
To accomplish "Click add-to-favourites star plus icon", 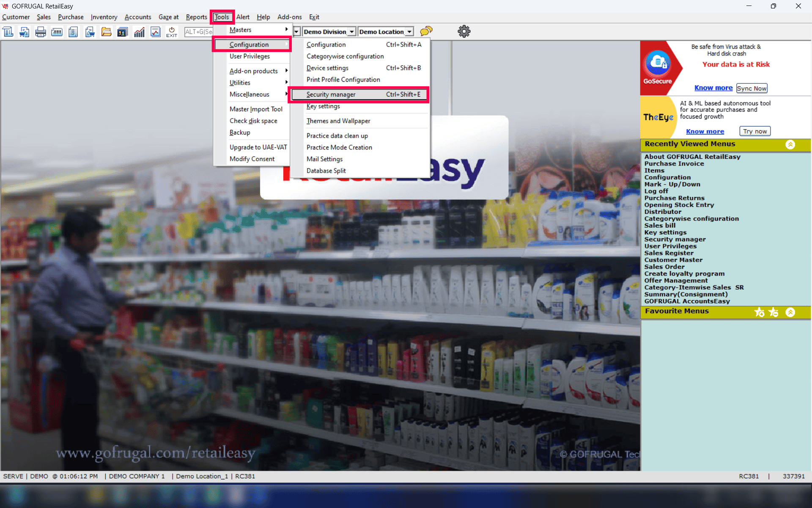I will (760, 312).
